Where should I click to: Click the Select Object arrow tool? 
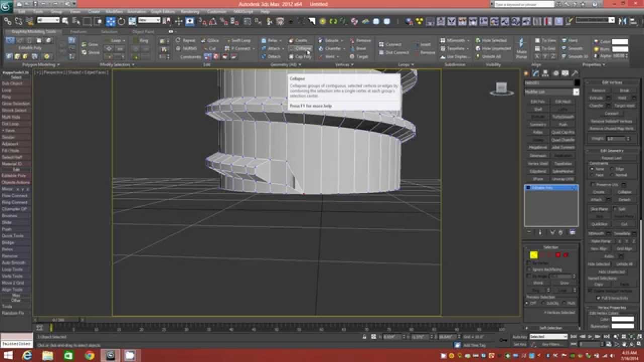click(66, 21)
